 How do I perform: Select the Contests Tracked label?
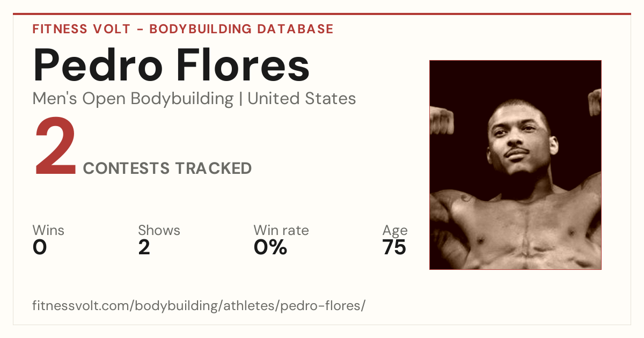click(167, 168)
